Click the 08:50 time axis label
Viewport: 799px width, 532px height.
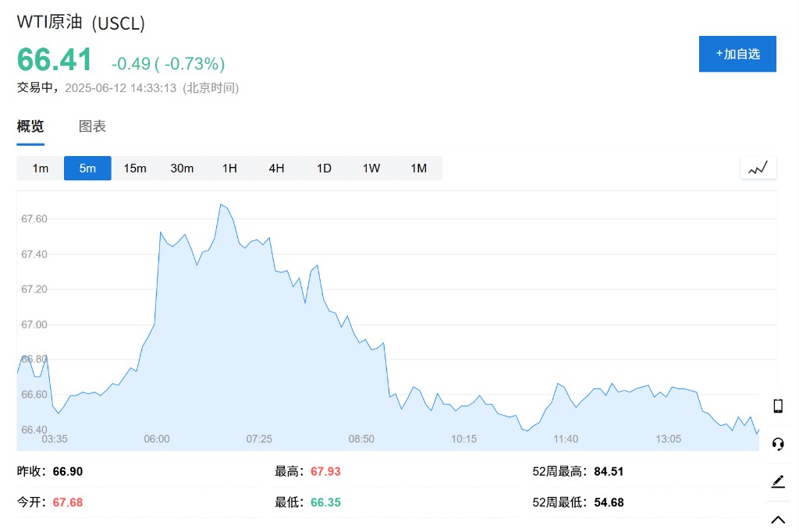[x=361, y=438]
